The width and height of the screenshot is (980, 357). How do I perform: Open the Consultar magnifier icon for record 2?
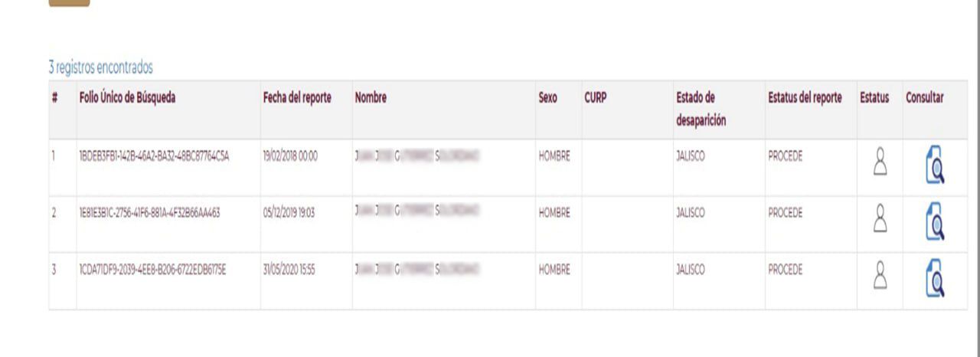[x=934, y=222]
